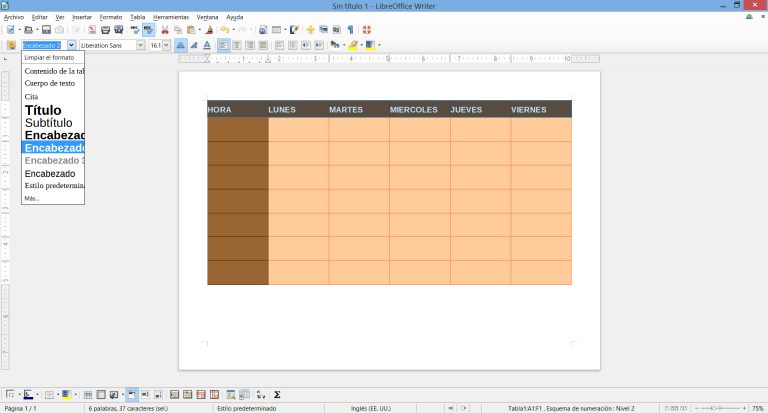Click the Clone formatting paintbrush icon
This screenshot has height=413, width=768.
point(210,30)
